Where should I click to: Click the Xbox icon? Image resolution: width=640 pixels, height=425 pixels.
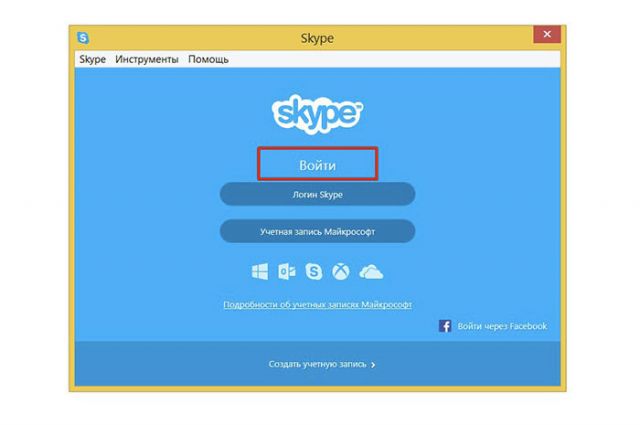point(341,271)
